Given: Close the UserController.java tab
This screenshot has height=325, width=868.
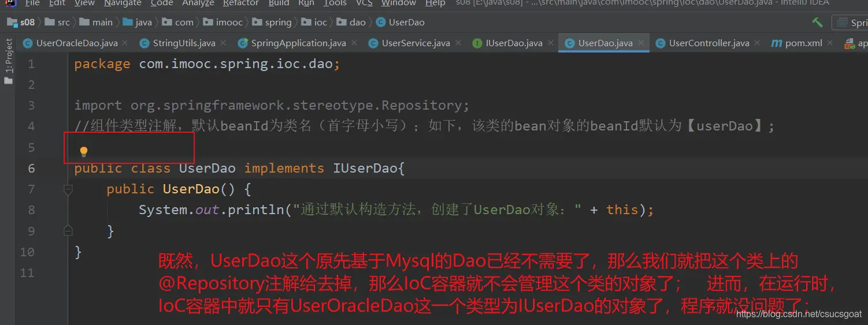Looking at the screenshot, I should pyautogui.click(x=758, y=43).
